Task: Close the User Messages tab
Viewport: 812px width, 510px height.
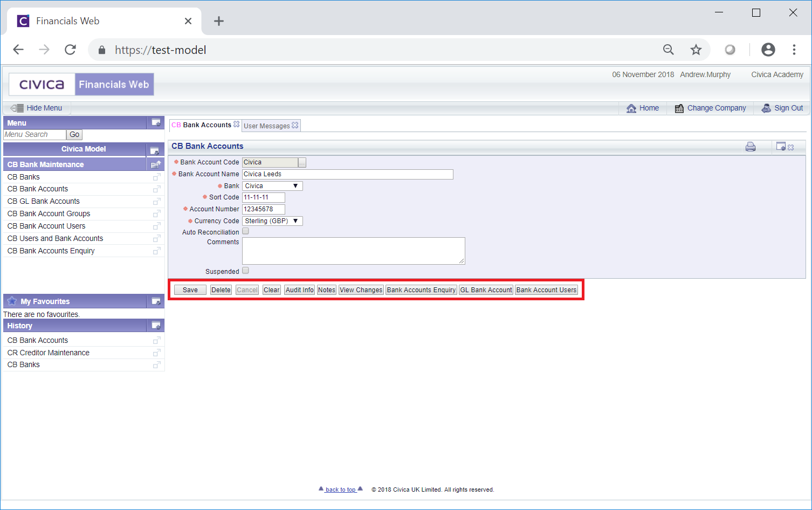Action: point(295,125)
